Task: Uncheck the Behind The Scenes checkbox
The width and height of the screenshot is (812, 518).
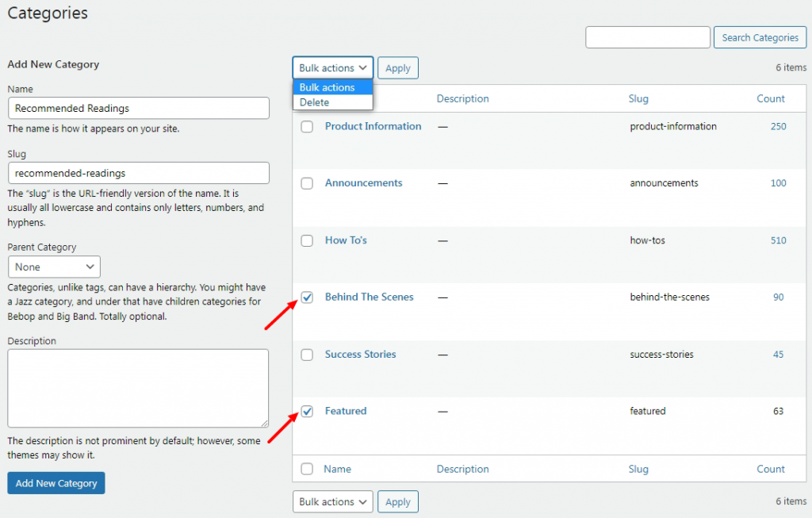Action: tap(307, 297)
